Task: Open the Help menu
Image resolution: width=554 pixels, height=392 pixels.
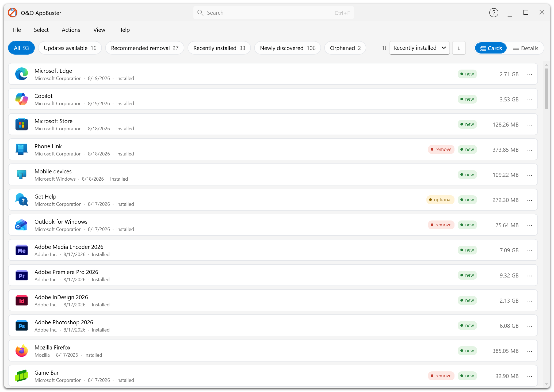Action: [124, 30]
